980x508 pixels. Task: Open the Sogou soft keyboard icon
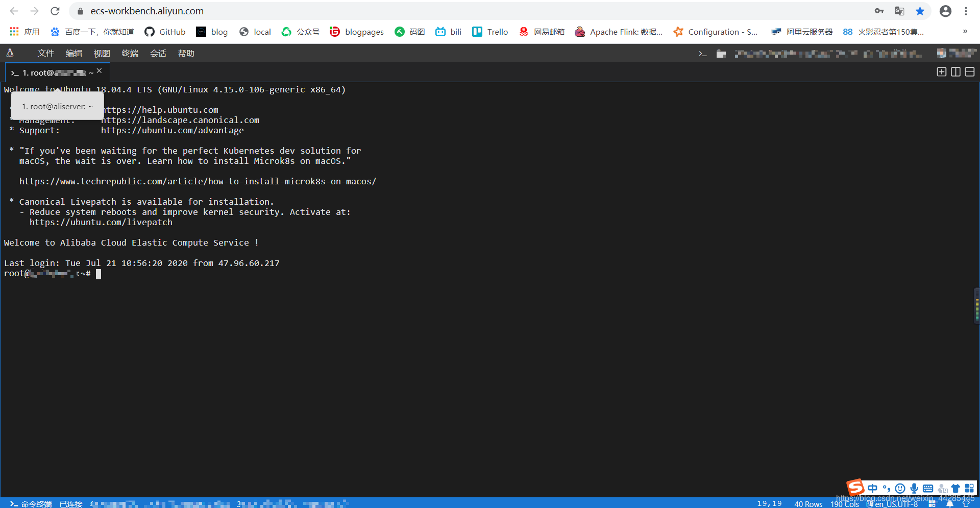pyautogui.click(x=928, y=488)
